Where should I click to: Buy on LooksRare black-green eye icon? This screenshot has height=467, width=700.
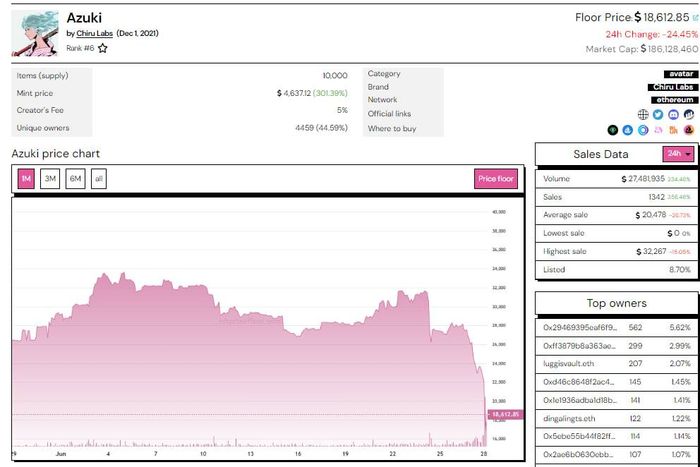[612, 130]
